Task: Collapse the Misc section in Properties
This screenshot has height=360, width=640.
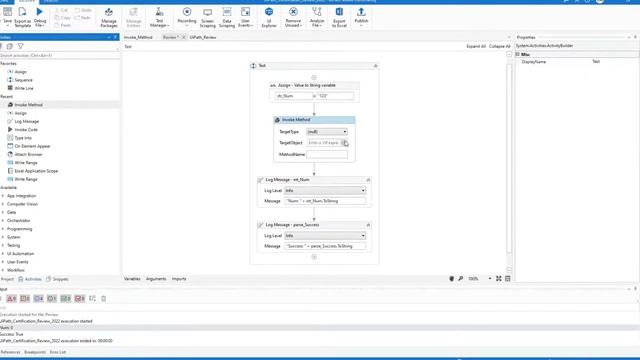Action: tap(518, 54)
